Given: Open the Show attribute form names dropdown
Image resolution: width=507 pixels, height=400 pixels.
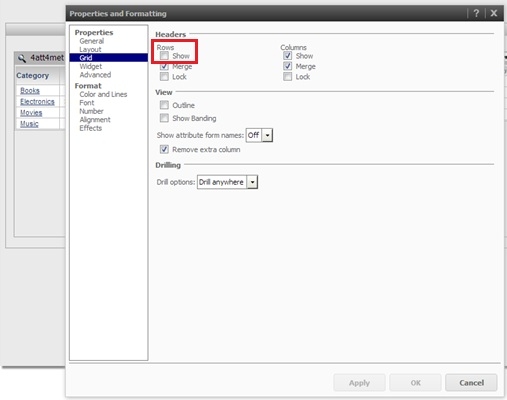Looking at the screenshot, I should (x=267, y=135).
